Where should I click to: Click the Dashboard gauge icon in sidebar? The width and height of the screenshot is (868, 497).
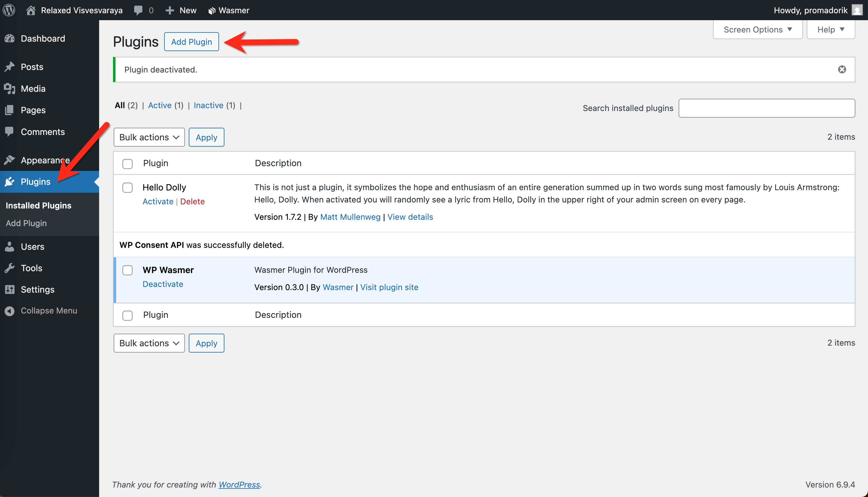(x=9, y=38)
